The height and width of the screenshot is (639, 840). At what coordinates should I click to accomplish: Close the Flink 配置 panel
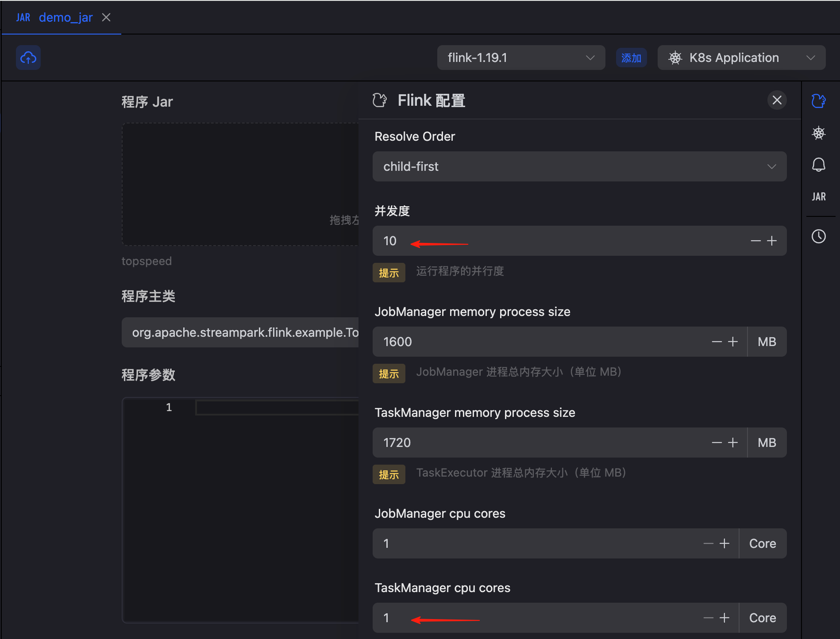click(777, 100)
